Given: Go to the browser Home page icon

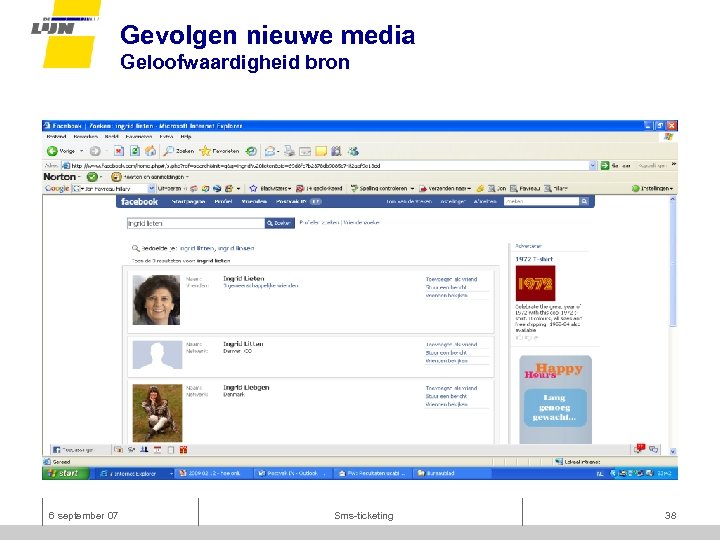Looking at the screenshot, I should click(x=150, y=151).
